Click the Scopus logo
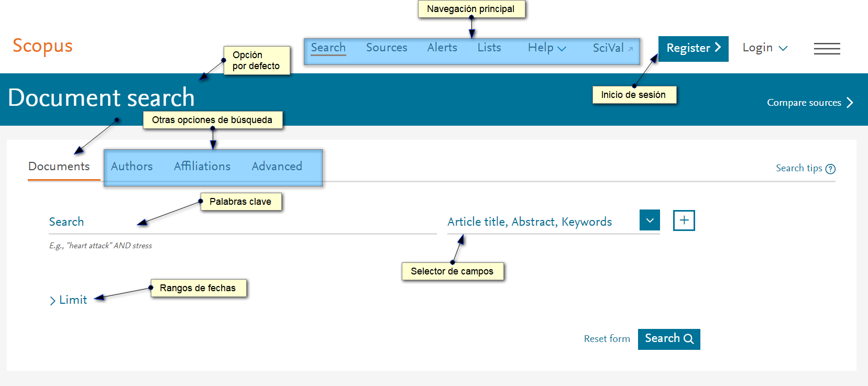The image size is (868, 386). 42,46
